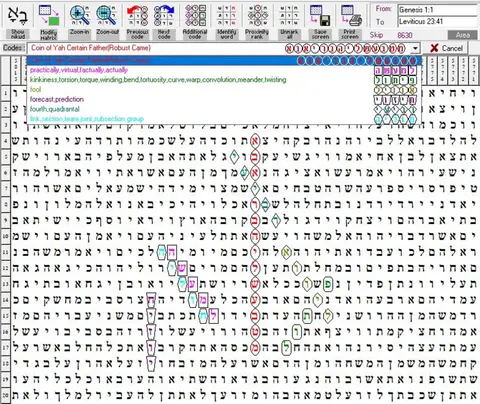Collapse the Codes dropdown using its arrow
The image size is (480, 404).
coord(415,48)
